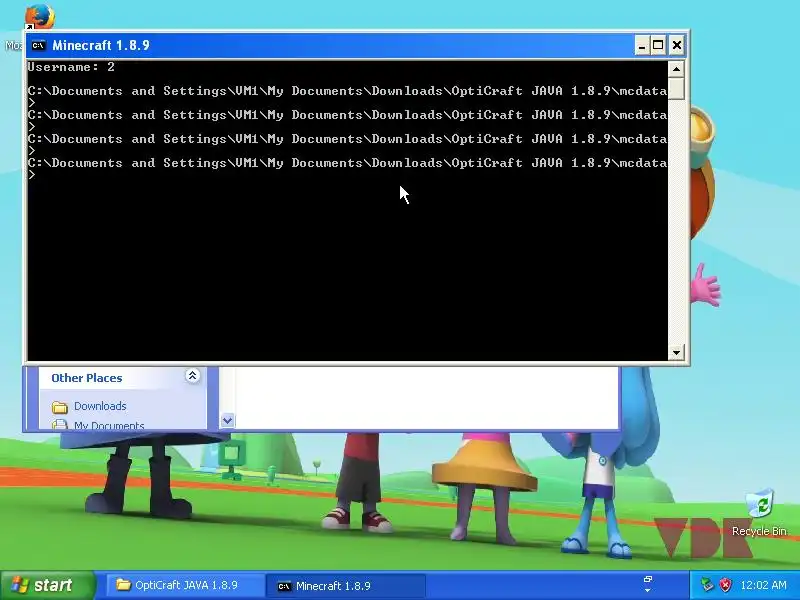Click the console icon in Minecraft 1.8.9 title bar
The width and height of the screenshot is (800, 600).
[x=38, y=45]
